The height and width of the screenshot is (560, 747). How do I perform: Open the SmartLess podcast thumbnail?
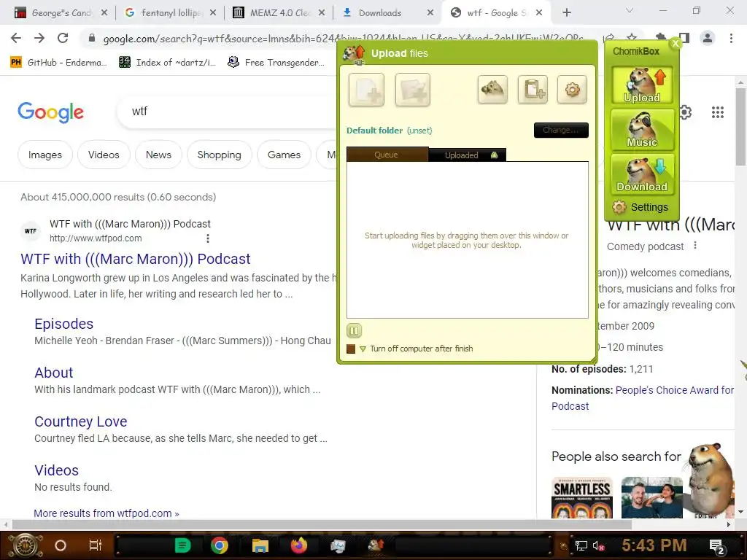581,497
